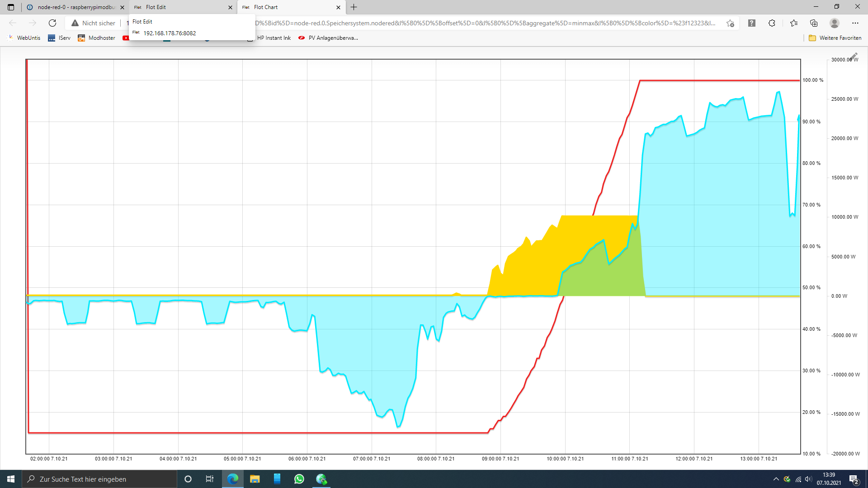Show hidden system tray icons chevron
Image resolution: width=868 pixels, height=488 pixels.
[x=776, y=479]
